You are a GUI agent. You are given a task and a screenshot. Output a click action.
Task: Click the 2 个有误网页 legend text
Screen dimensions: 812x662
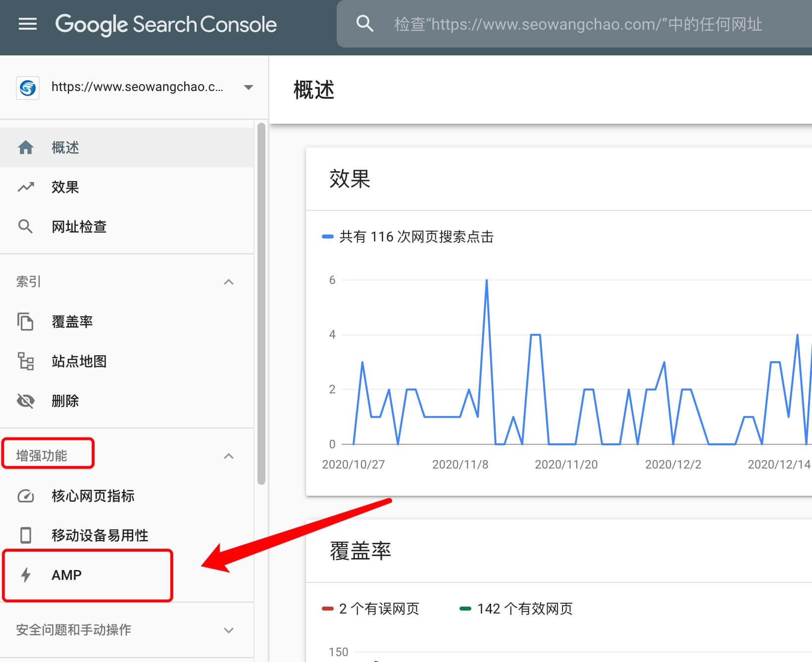click(379, 609)
